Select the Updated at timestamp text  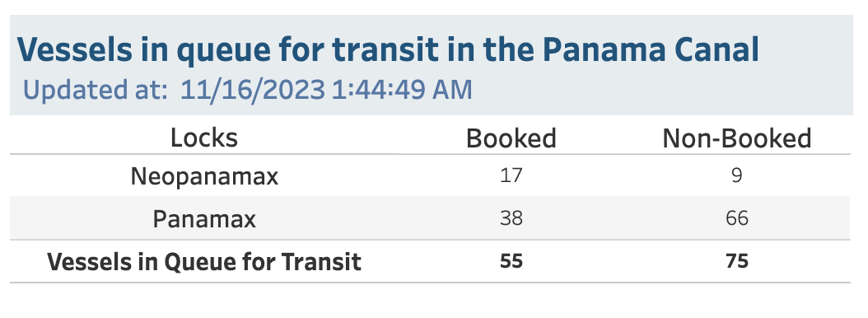[x=247, y=89]
